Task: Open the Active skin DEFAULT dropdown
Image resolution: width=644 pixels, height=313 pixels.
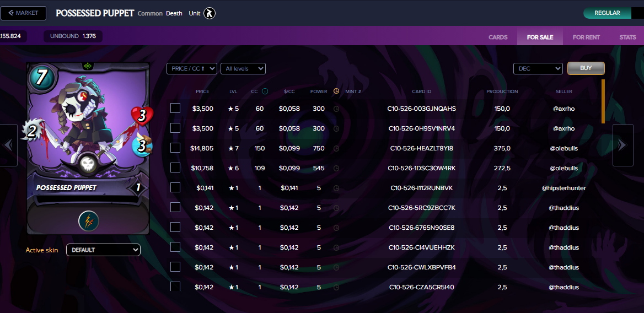Action: click(103, 250)
